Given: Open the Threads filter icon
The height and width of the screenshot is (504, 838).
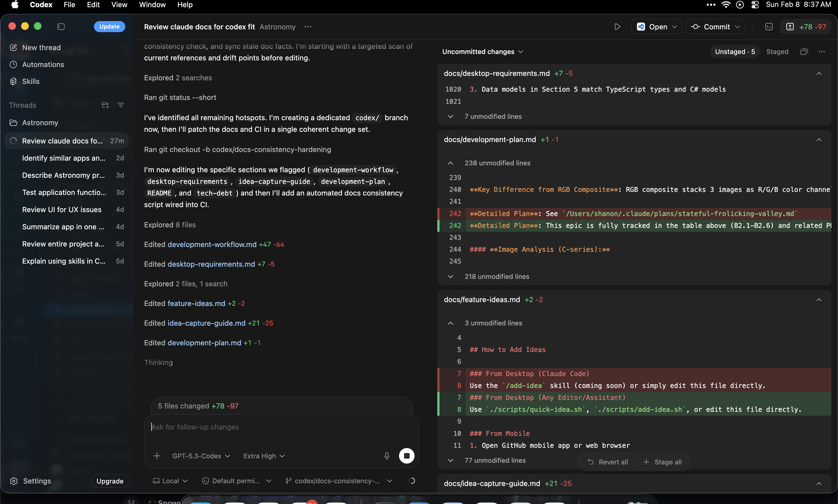Looking at the screenshot, I should [121, 105].
